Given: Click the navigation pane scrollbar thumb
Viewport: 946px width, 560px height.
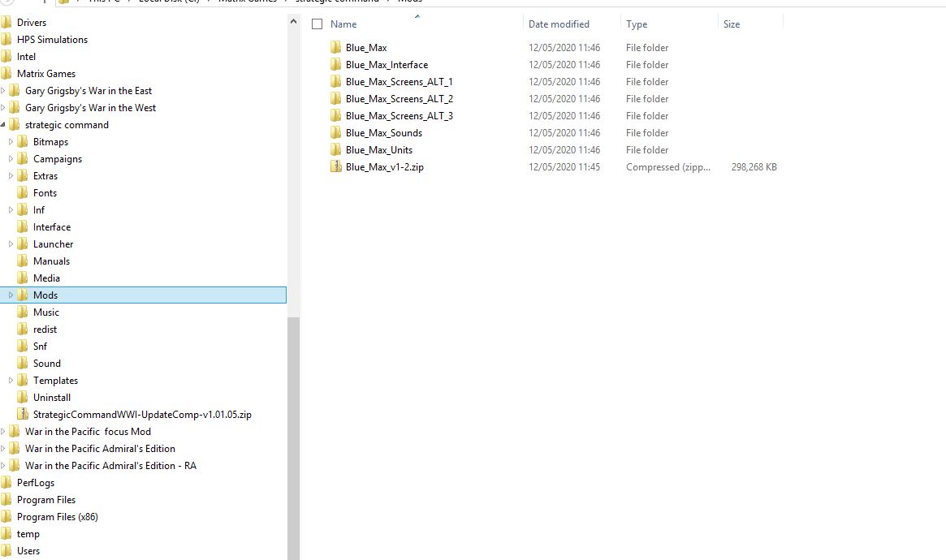Looking at the screenshot, I should tap(293, 437).
